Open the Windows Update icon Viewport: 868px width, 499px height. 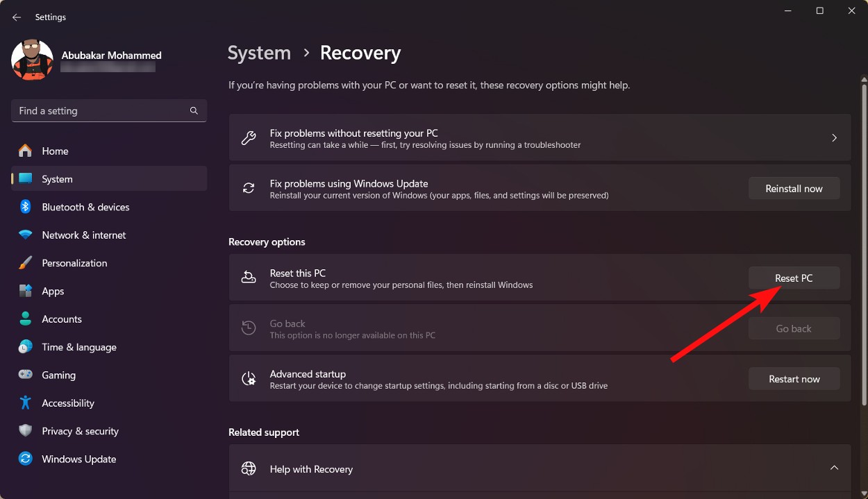click(x=25, y=459)
